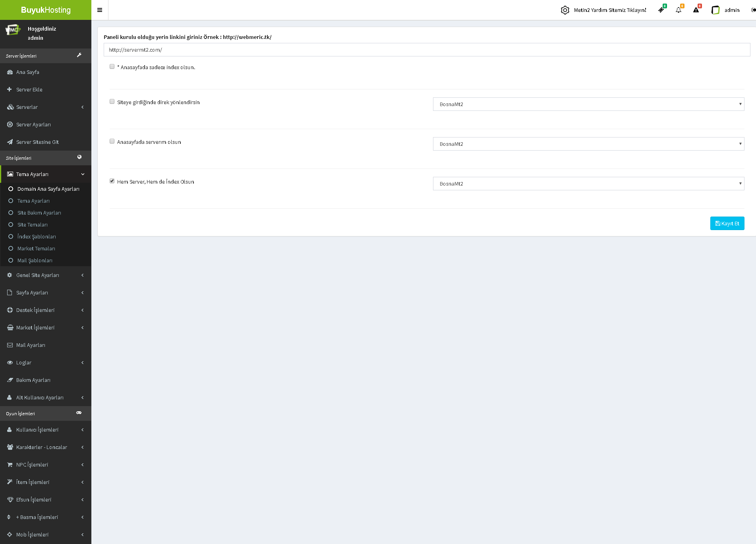Screen dimensions: 756x544
Task: Check 'Siteye girdiğinde direk yönlendirsin' option
Action: point(112,102)
